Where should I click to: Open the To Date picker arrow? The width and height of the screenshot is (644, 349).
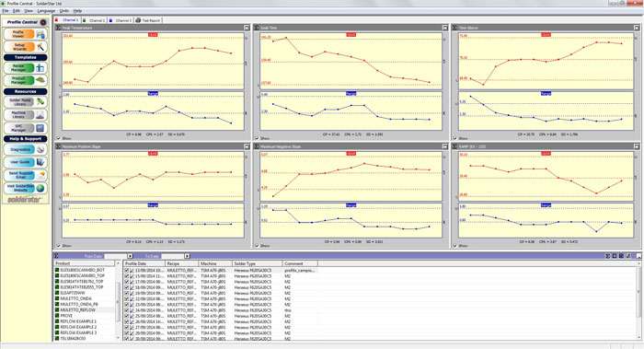point(187,256)
